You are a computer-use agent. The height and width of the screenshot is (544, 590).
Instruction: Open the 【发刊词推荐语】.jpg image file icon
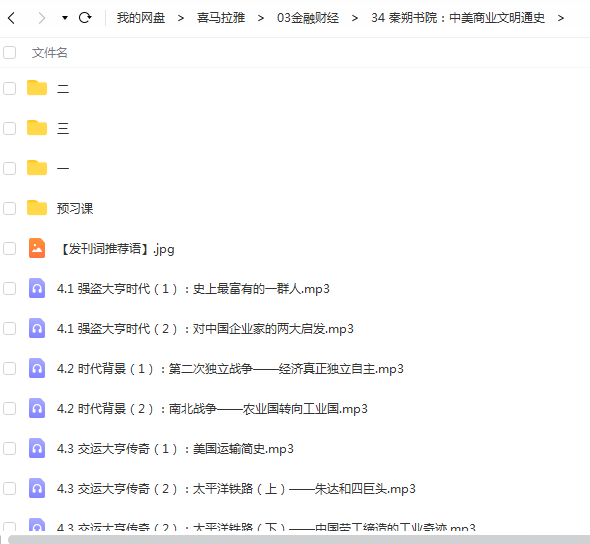point(37,248)
